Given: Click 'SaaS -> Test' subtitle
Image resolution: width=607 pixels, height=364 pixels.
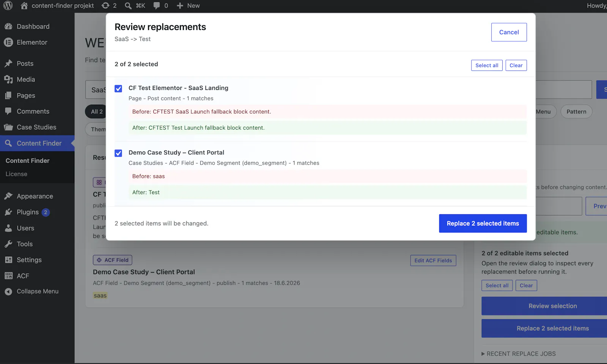Looking at the screenshot, I should pyautogui.click(x=132, y=39).
